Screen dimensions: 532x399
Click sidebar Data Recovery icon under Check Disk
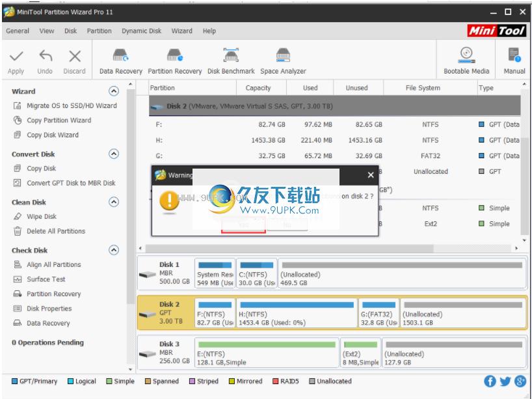click(x=17, y=323)
